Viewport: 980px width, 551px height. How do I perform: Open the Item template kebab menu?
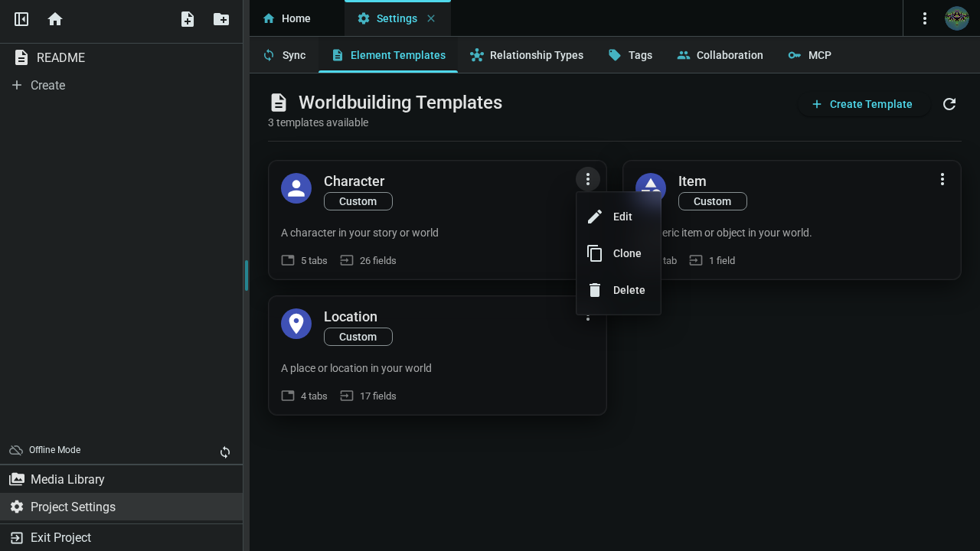[942, 179]
